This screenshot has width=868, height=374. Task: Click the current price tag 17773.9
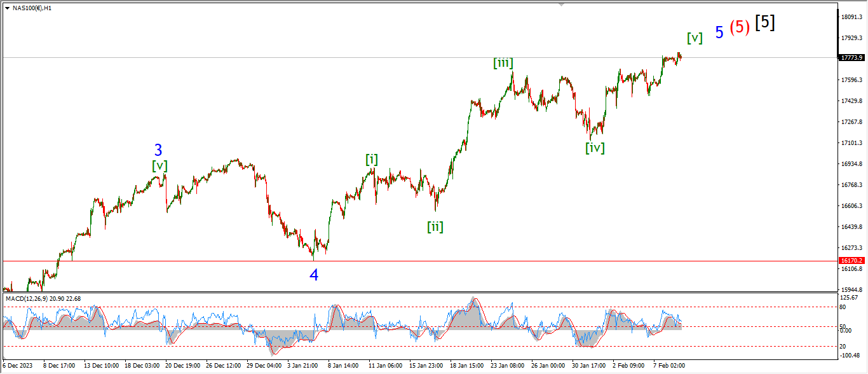[x=852, y=57]
